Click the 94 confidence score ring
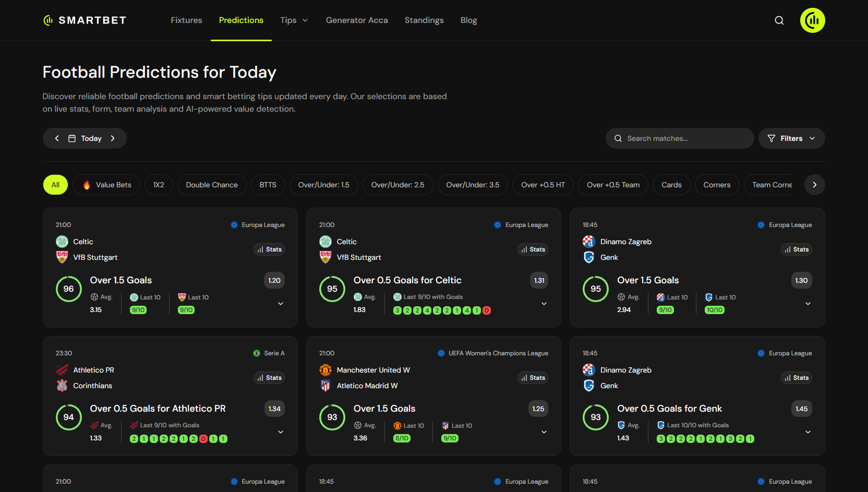 (x=69, y=417)
